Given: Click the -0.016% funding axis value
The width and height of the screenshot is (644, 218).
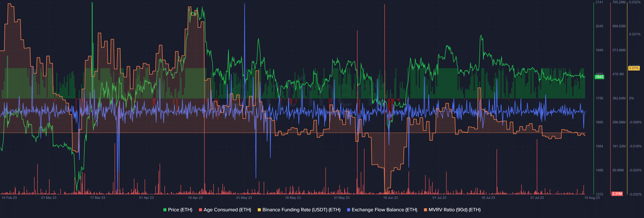Looking at the screenshot, I should click(635, 146).
